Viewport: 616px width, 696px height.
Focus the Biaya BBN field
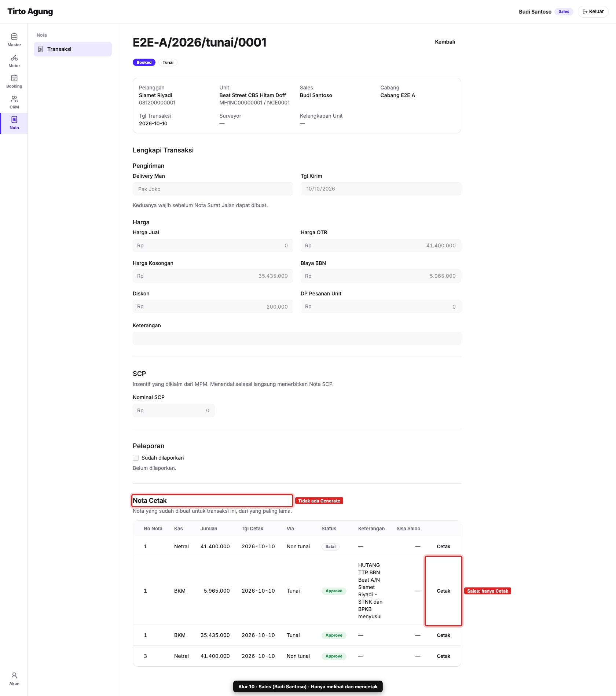(x=381, y=276)
